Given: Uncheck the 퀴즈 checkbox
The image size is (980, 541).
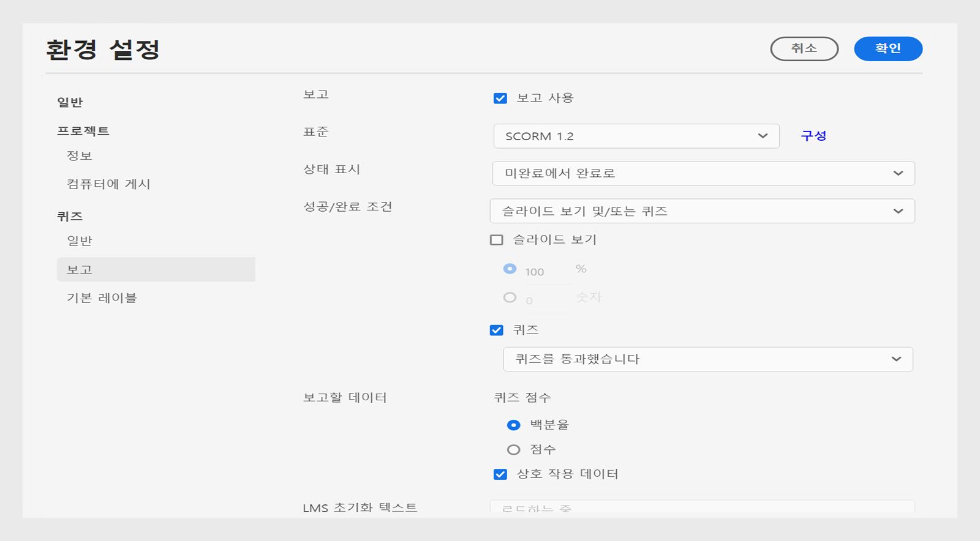Looking at the screenshot, I should point(497,330).
